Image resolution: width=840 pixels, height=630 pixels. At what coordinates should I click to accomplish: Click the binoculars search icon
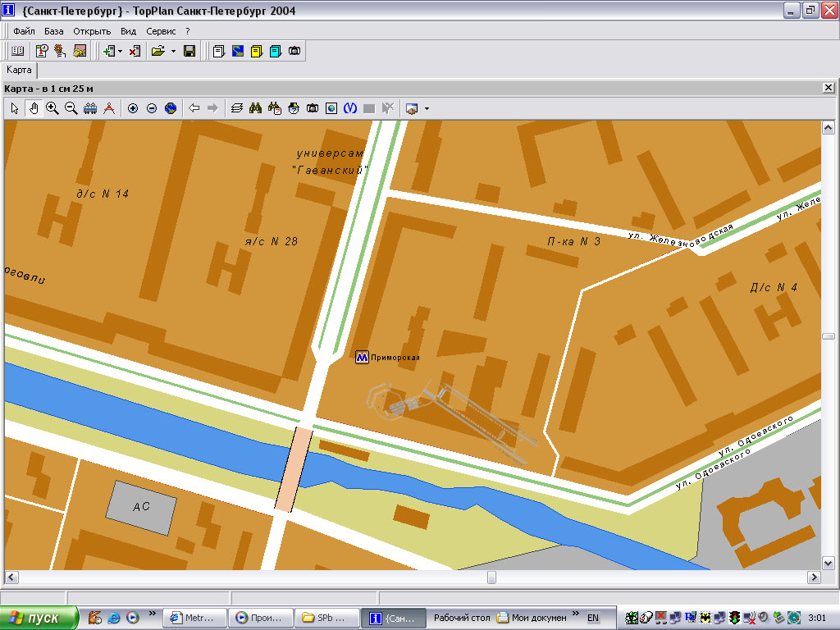[x=256, y=108]
